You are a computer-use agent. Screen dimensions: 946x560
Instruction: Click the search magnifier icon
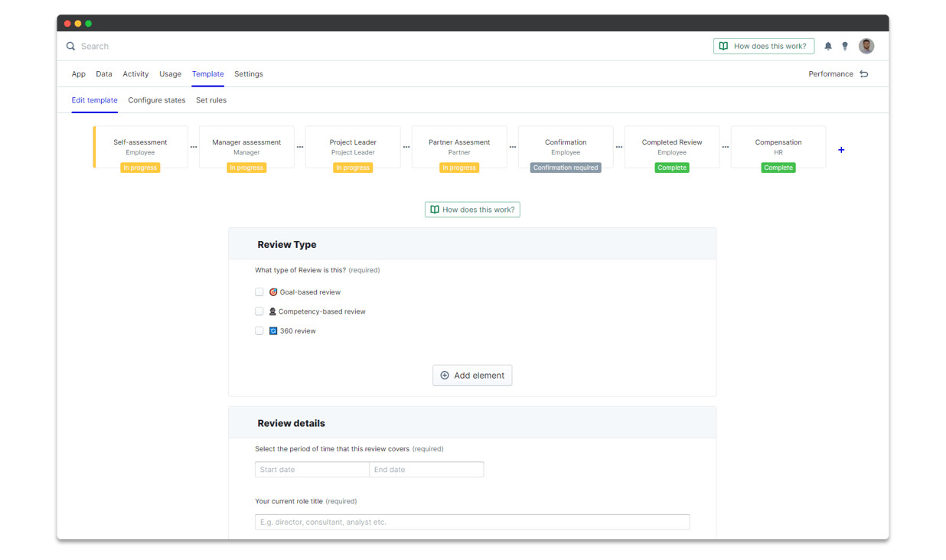[70, 46]
